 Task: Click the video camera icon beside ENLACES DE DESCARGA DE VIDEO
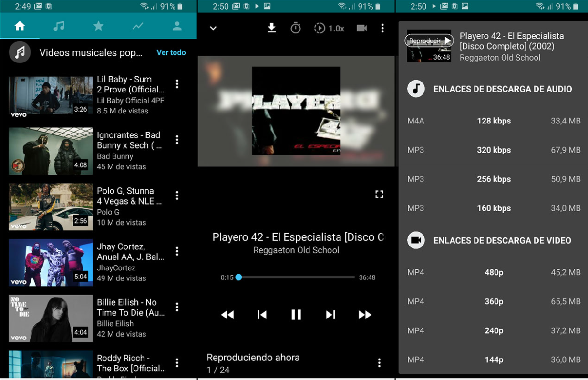tap(416, 240)
